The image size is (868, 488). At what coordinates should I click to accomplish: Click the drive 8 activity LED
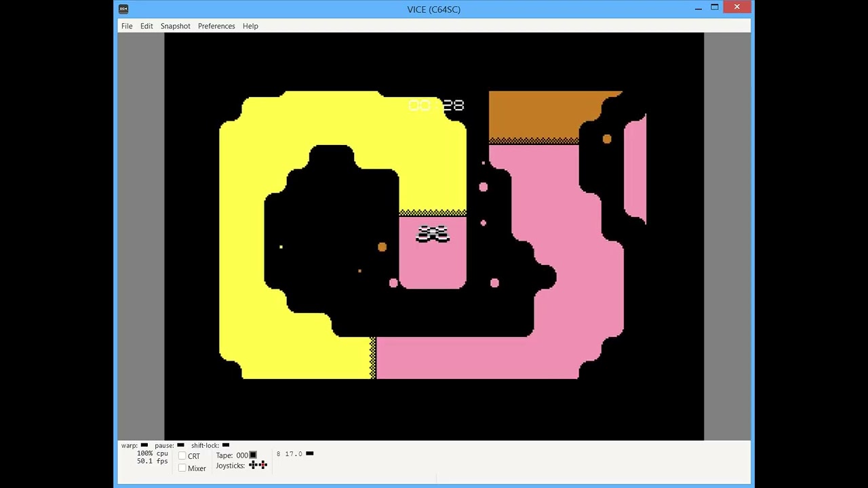(x=310, y=453)
